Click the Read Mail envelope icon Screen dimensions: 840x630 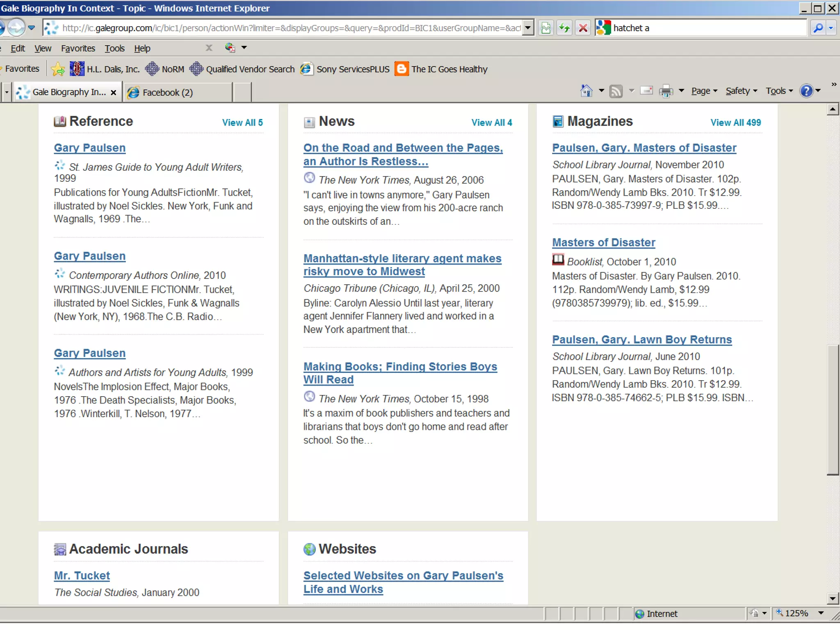646,91
